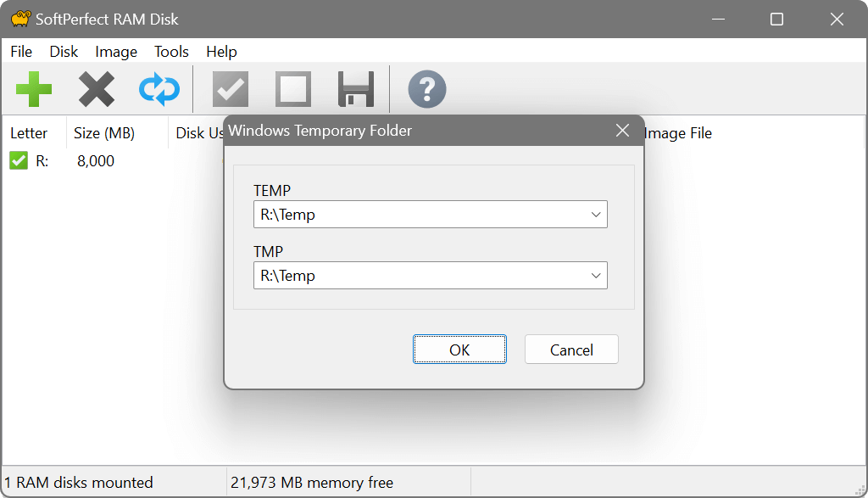The width and height of the screenshot is (868, 498).
Task: Click '1 RAM disks mounted' status text
Action: coord(79,483)
